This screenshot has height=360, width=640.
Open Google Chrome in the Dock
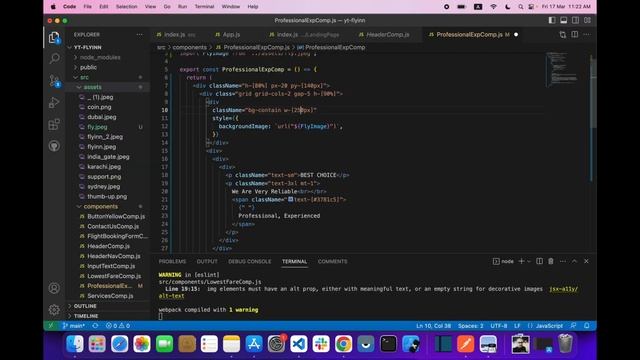[343, 344]
